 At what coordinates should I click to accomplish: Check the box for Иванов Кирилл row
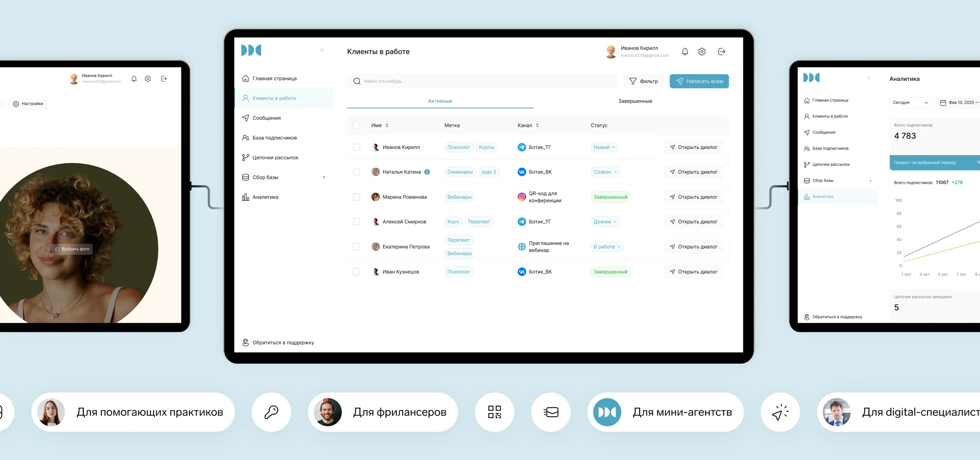357,147
